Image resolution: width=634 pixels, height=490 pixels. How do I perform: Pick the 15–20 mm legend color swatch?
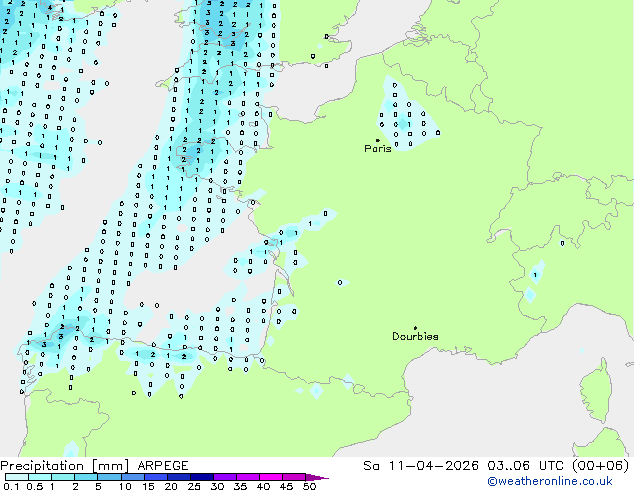click(x=156, y=477)
